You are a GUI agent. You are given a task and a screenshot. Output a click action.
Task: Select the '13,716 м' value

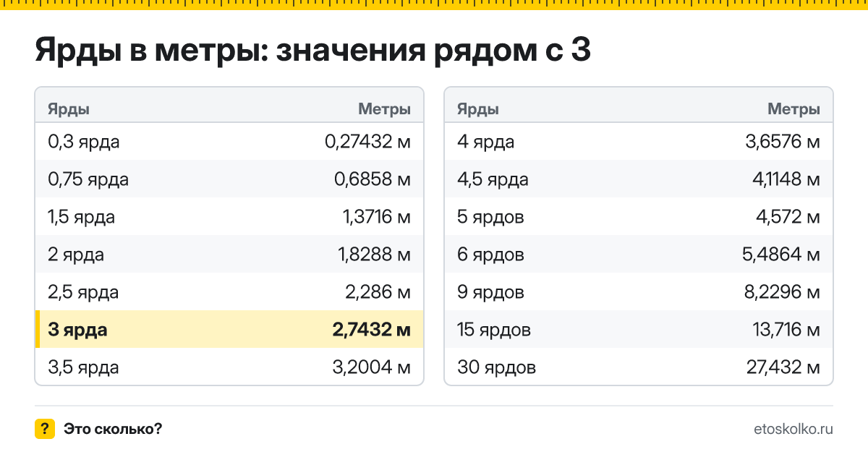point(787,330)
